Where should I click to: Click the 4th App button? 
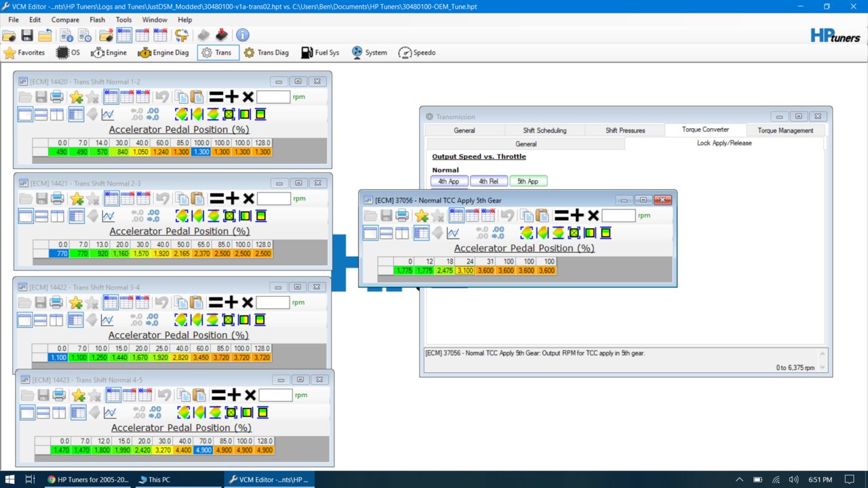click(x=449, y=181)
